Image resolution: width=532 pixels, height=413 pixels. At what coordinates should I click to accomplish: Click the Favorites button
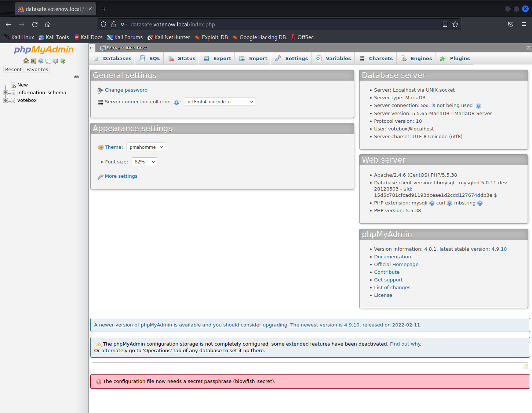coord(37,70)
